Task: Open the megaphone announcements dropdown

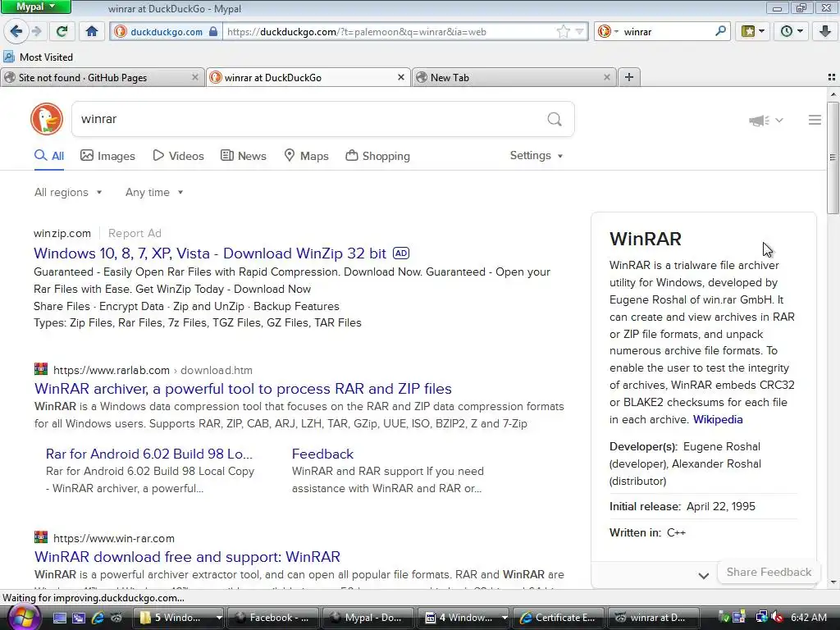Action: pos(765,121)
